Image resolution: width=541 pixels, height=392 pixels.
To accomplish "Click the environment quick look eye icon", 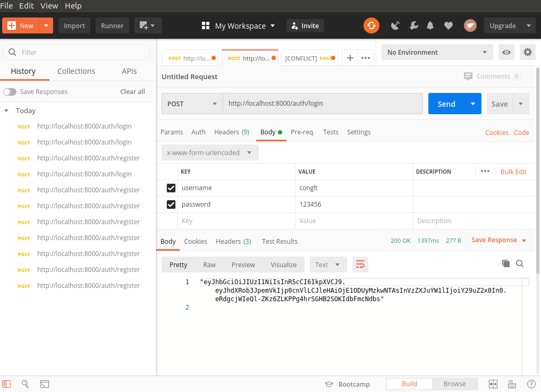I will [x=506, y=52].
